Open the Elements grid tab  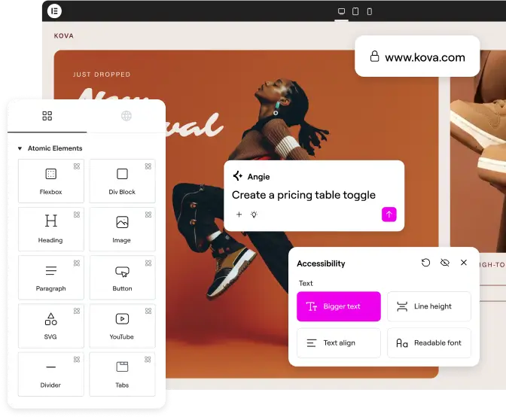(47, 116)
